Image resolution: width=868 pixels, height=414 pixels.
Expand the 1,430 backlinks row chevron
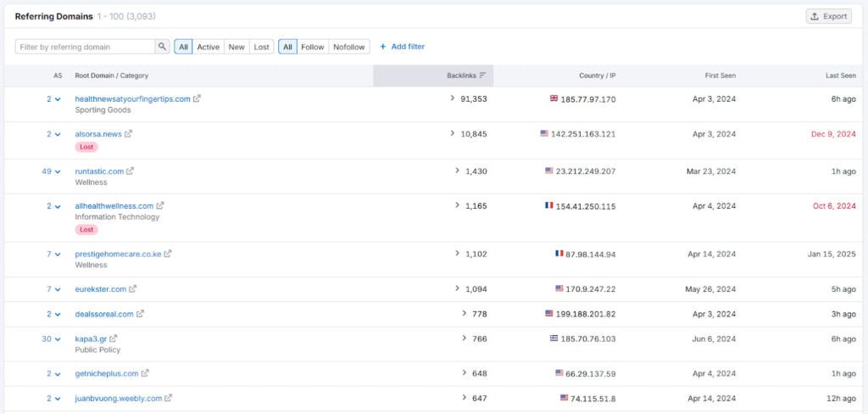click(457, 171)
